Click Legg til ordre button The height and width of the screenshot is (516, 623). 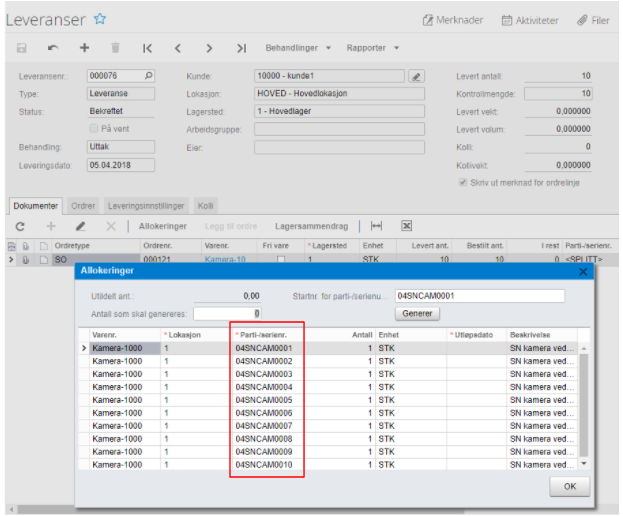coord(231,226)
